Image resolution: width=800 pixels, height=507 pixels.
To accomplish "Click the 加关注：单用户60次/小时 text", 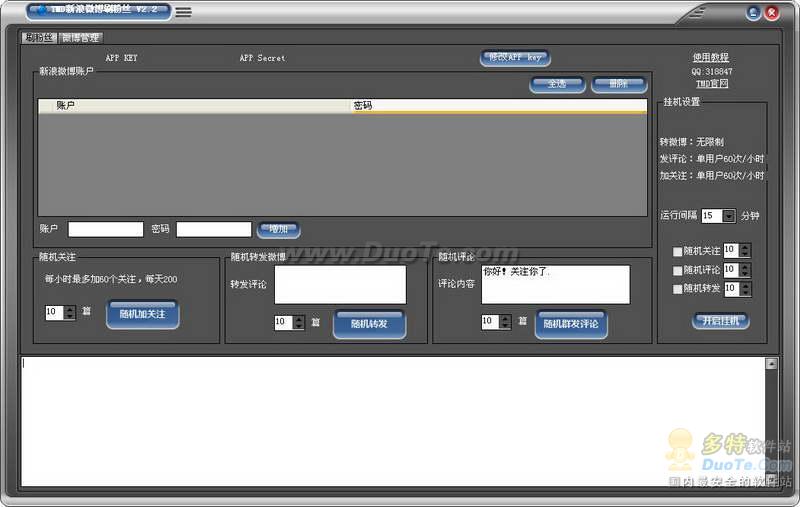I will pyautogui.click(x=712, y=175).
